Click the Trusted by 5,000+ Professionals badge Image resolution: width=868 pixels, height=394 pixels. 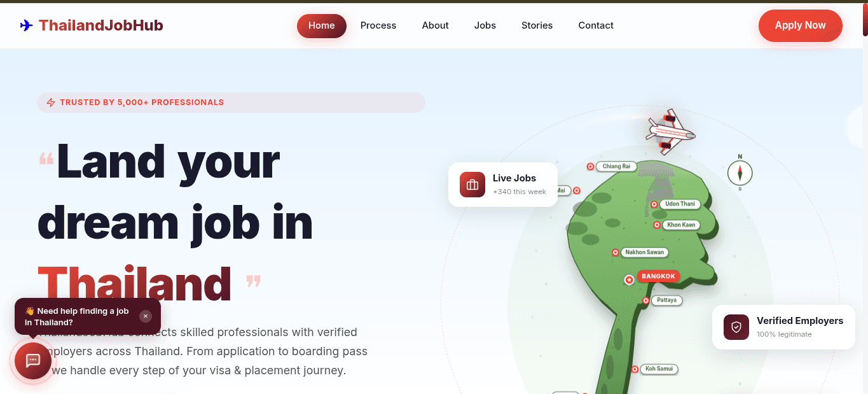[x=231, y=102]
